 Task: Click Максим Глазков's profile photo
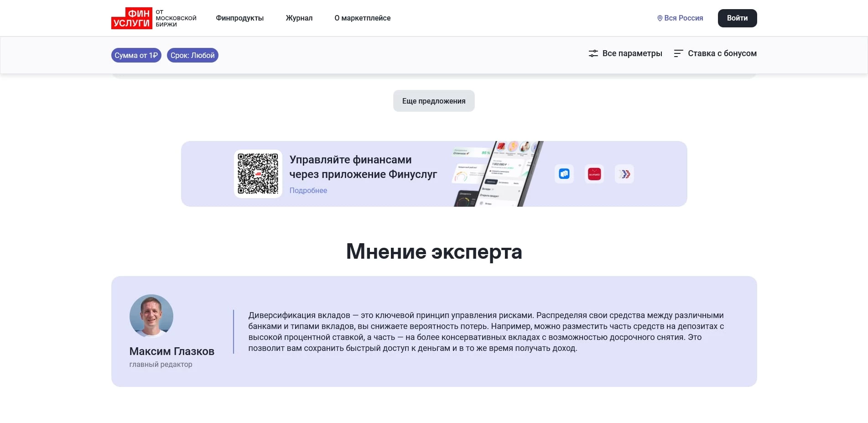click(x=151, y=316)
